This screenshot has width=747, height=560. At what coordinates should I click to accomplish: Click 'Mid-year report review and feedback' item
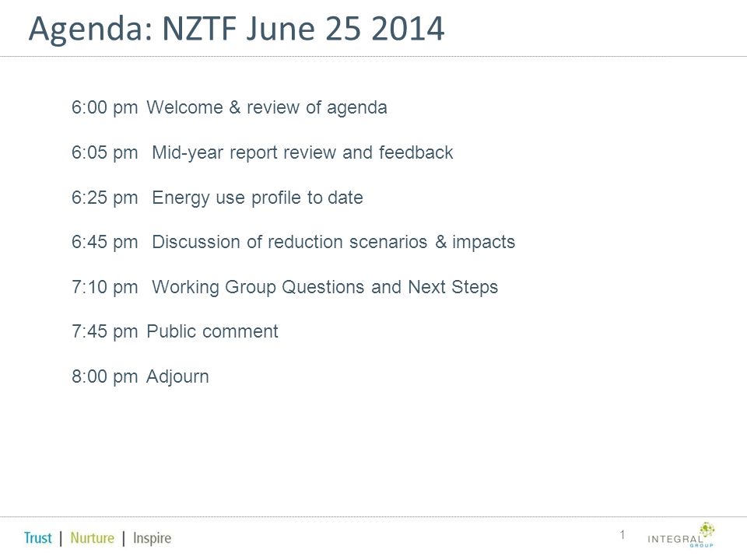coord(303,153)
